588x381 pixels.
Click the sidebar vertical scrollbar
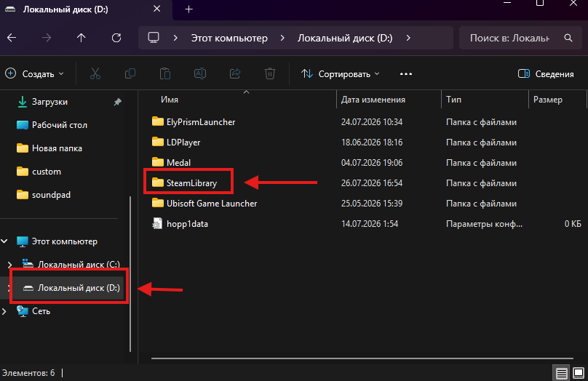(x=130, y=273)
